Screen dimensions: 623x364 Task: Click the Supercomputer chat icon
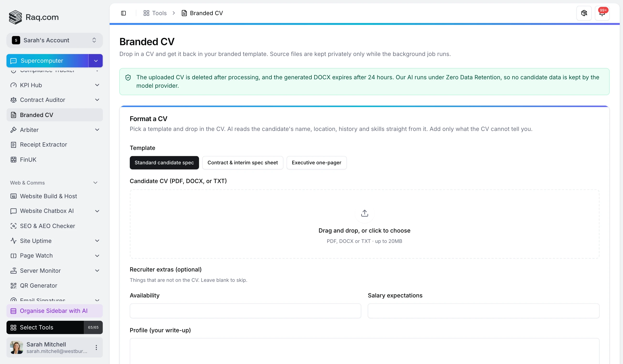pyautogui.click(x=13, y=61)
